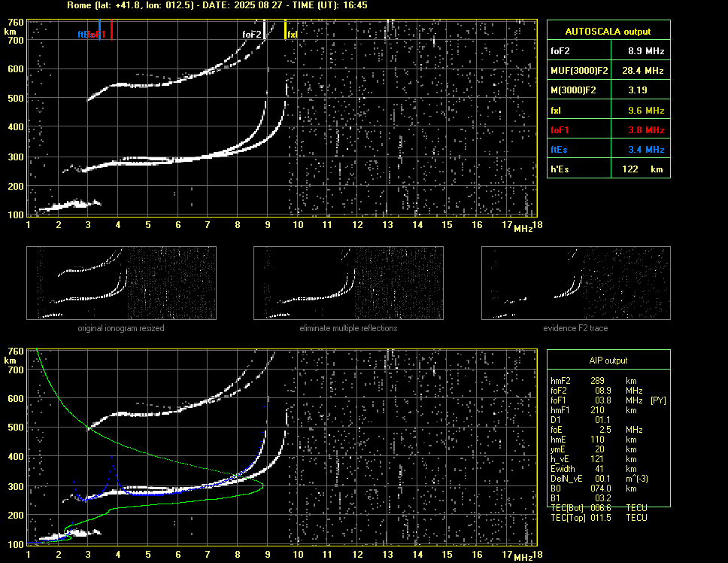Screen dimensions: 728x563
Task: Select the blue 3.4 MHz value cell
Action: click(x=642, y=148)
